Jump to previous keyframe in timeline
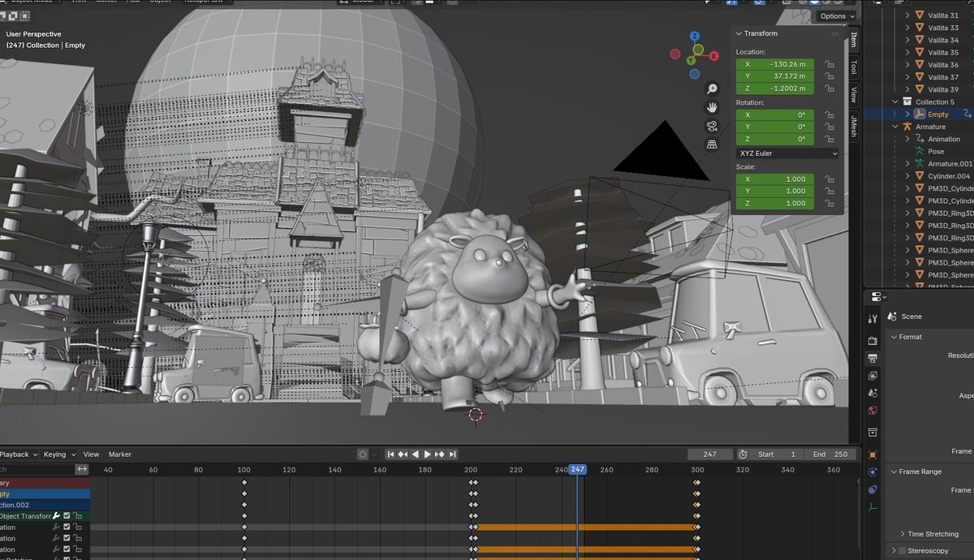Viewport: 974px width, 560px height. pos(403,454)
